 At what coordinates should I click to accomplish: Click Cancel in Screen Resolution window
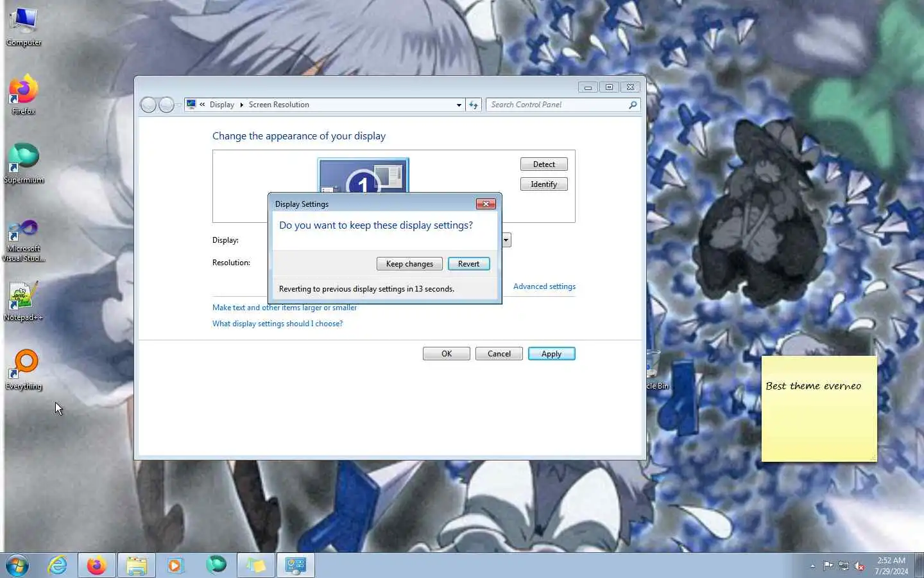tap(499, 354)
